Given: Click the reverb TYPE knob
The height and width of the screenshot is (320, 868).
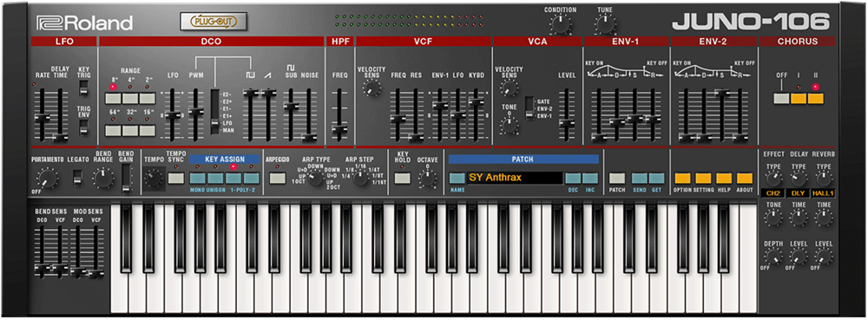Looking at the screenshot, I should tap(823, 178).
